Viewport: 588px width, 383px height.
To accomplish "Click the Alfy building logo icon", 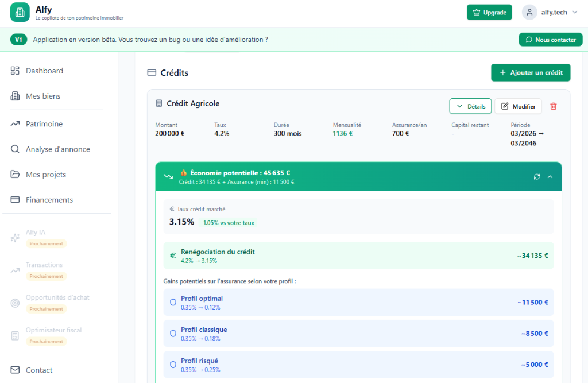I will point(20,13).
